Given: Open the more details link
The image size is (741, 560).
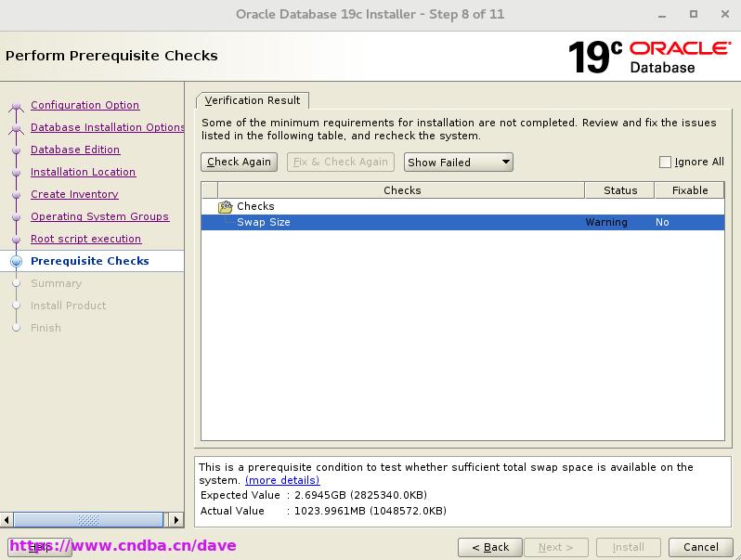Looking at the screenshot, I should click(282, 481).
